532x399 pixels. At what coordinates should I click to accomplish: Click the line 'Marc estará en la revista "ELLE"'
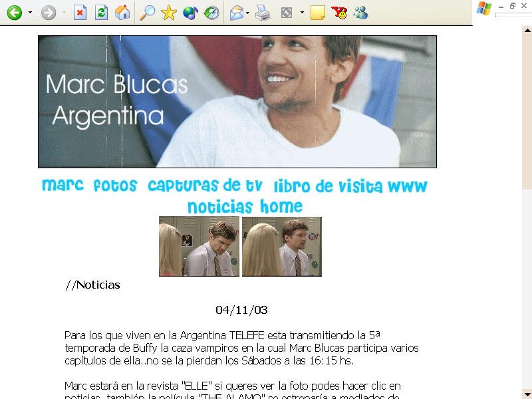[232, 386]
